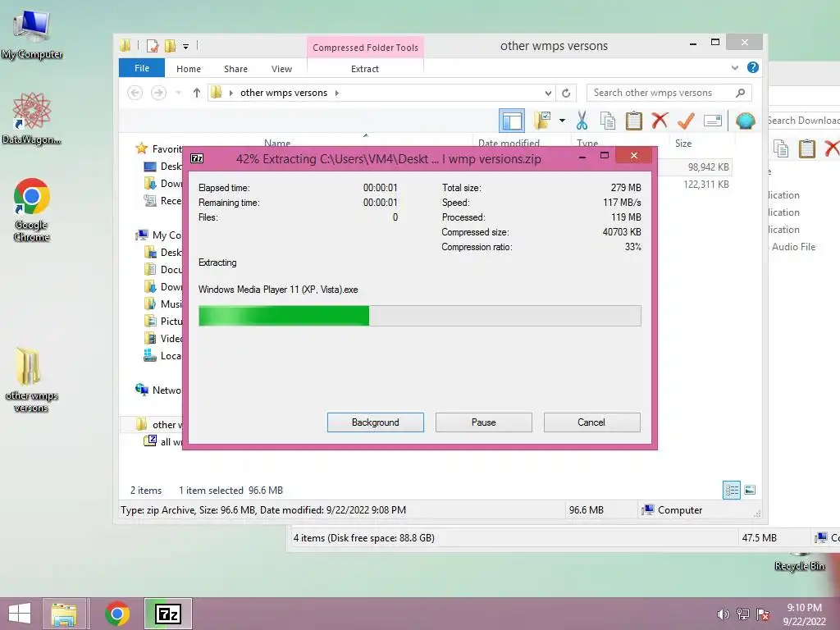Click the network tray icon
The image size is (840, 630).
[x=743, y=614]
